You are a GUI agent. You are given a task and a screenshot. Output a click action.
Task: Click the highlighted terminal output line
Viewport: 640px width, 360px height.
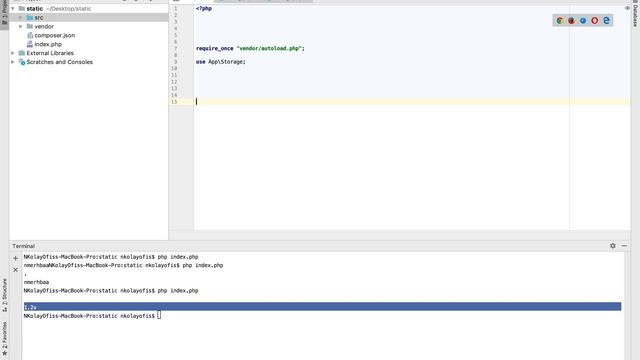click(322, 307)
